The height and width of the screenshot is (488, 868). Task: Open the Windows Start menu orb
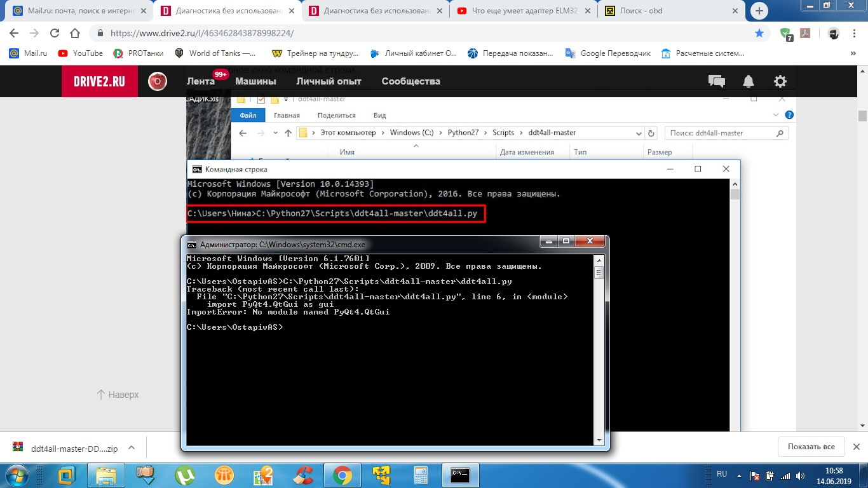(17, 474)
